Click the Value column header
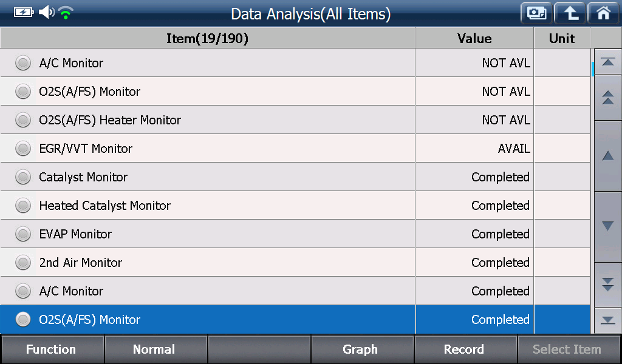The width and height of the screenshot is (622, 364). tap(474, 38)
